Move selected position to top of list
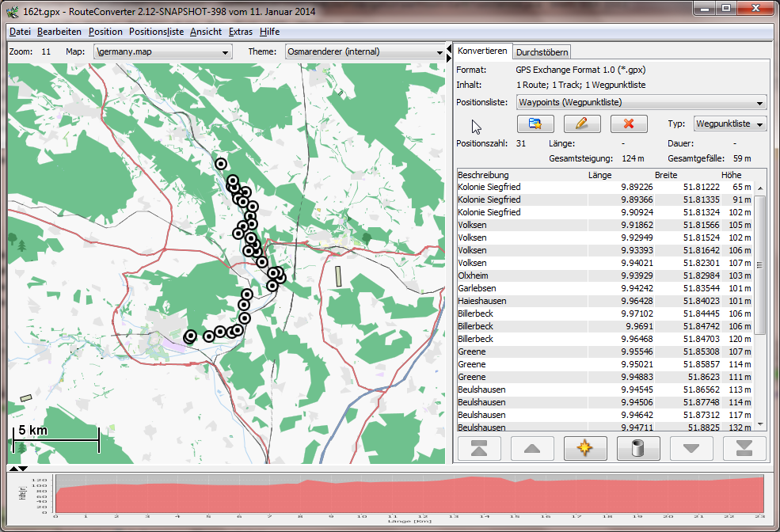780x532 pixels. 479,448
